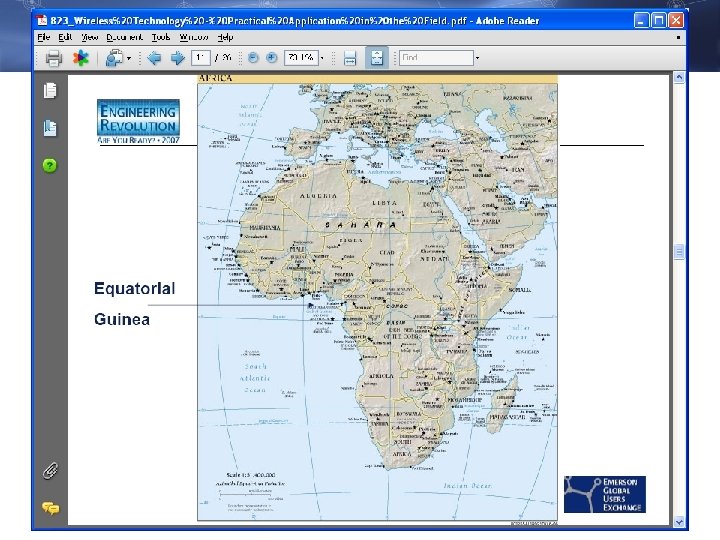Close the Adobe Reader window
720x540 pixels.
[676, 20]
